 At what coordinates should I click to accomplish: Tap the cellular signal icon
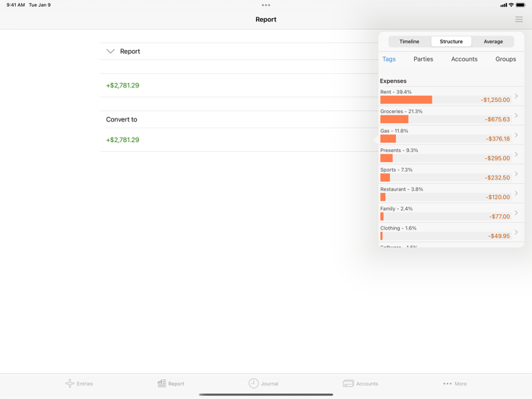503,5
